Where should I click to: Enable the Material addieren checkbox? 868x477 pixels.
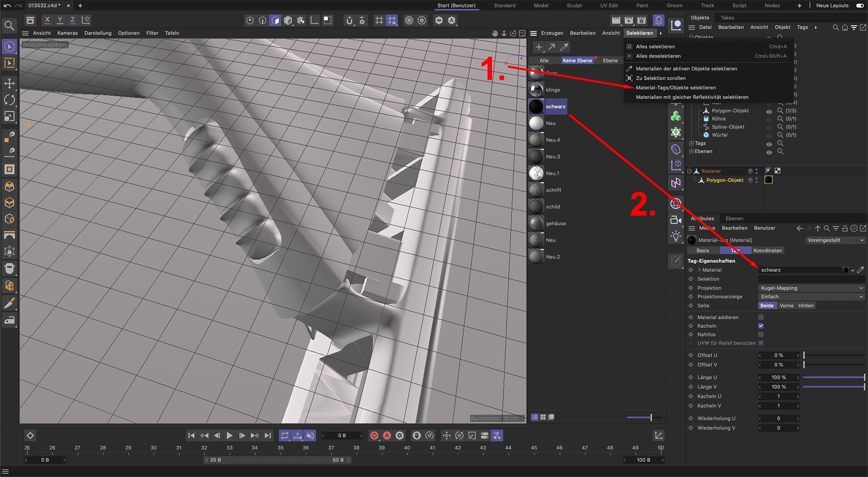tap(761, 317)
